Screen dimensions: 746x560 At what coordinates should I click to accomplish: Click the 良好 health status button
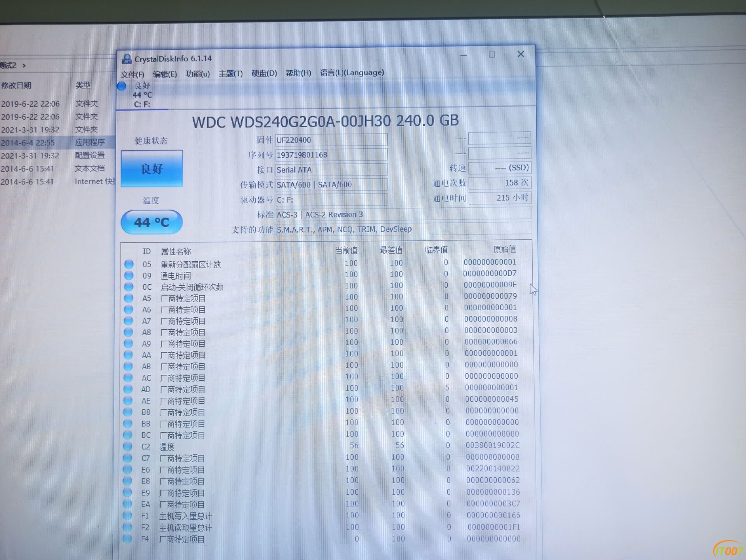point(152,169)
